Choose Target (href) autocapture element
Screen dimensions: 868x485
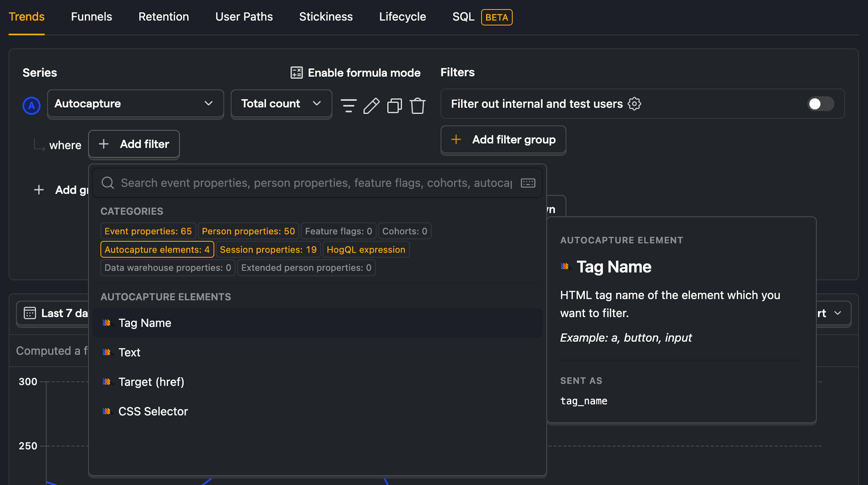(317, 382)
